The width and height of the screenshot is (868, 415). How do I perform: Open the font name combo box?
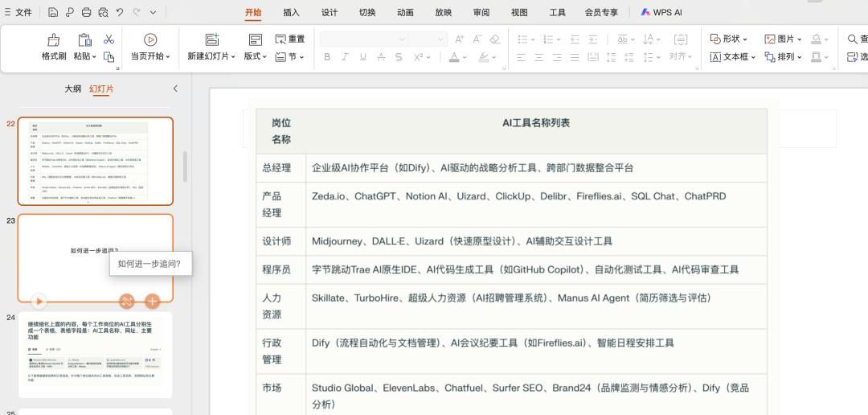(364, 39)
